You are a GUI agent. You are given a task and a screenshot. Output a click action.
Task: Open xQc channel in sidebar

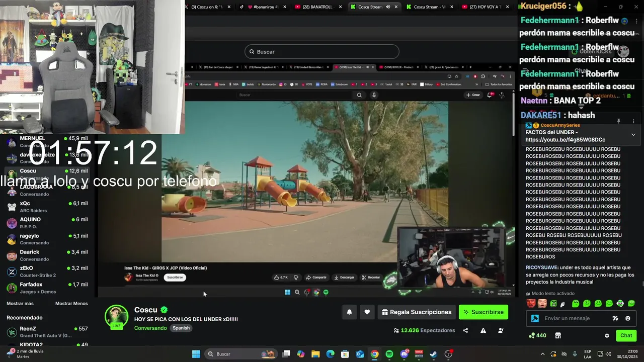[48, 207]
